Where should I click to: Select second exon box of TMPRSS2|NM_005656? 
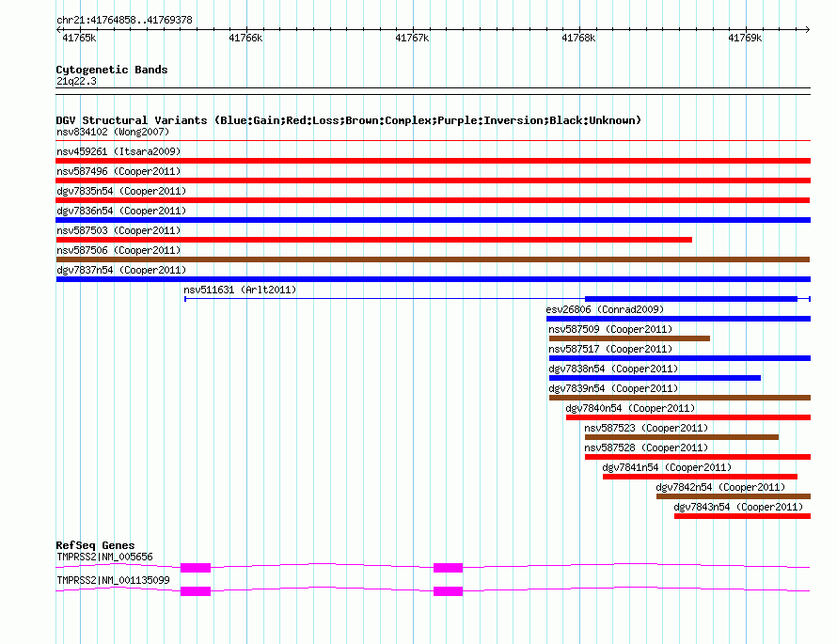click(448, 568)
